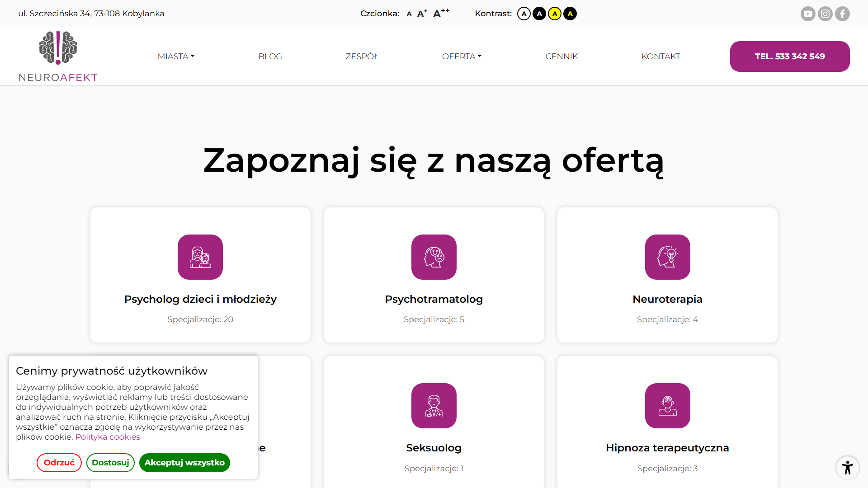Click the Seksuolog doctor icon
This screenshot has height=488, width=868.
tap(434, 406)
